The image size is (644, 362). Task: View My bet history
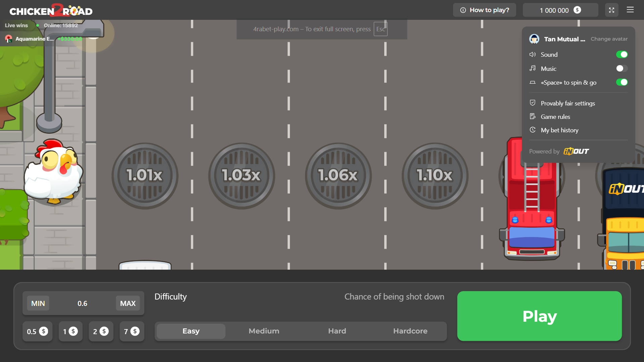click(x=559, y=130)
